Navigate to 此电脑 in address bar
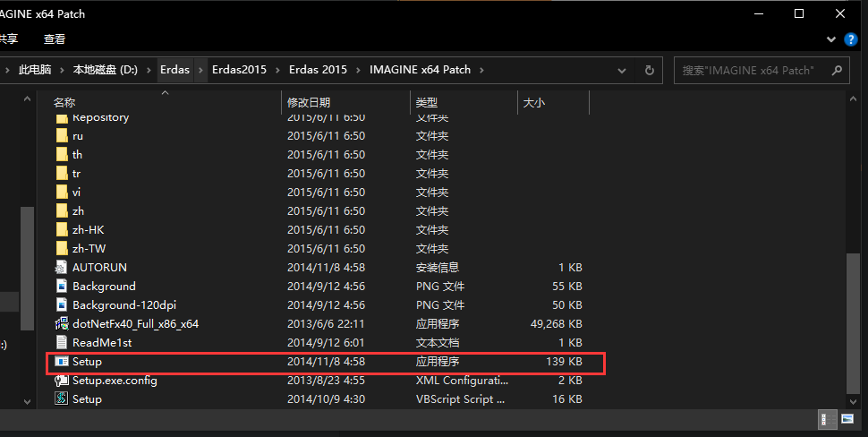The height and width of the screenshot is (437, 868). (35, 70)
